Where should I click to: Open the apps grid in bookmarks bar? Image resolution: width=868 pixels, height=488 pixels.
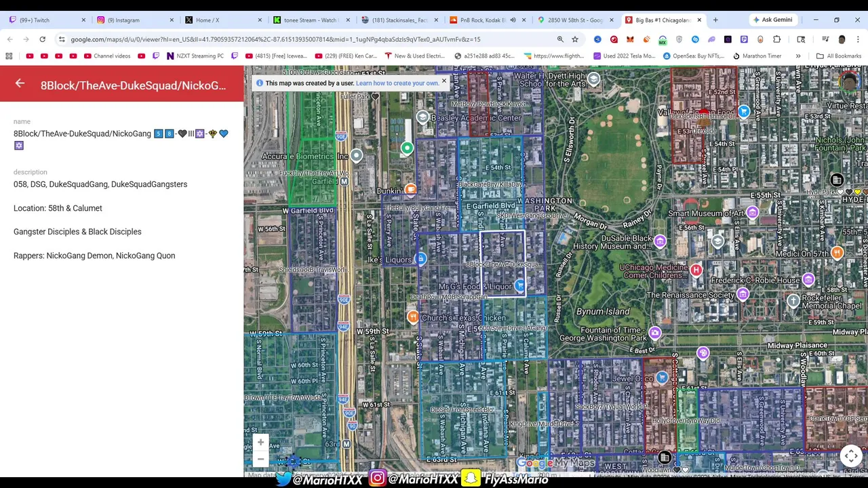tap(9, 56)
